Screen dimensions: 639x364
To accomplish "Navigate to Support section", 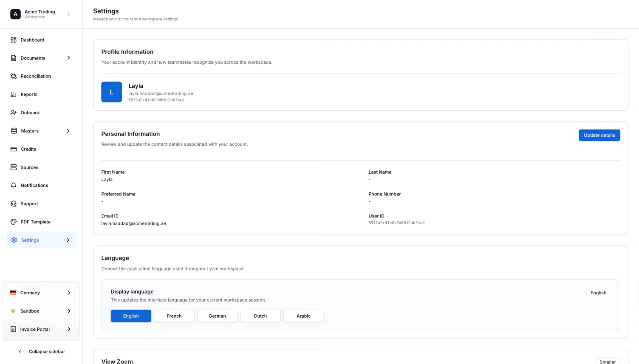I will [41, 204].
